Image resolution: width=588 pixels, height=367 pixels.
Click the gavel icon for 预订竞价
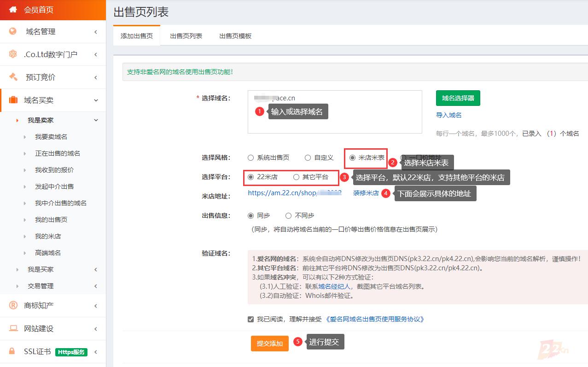[x=13, y=77]
